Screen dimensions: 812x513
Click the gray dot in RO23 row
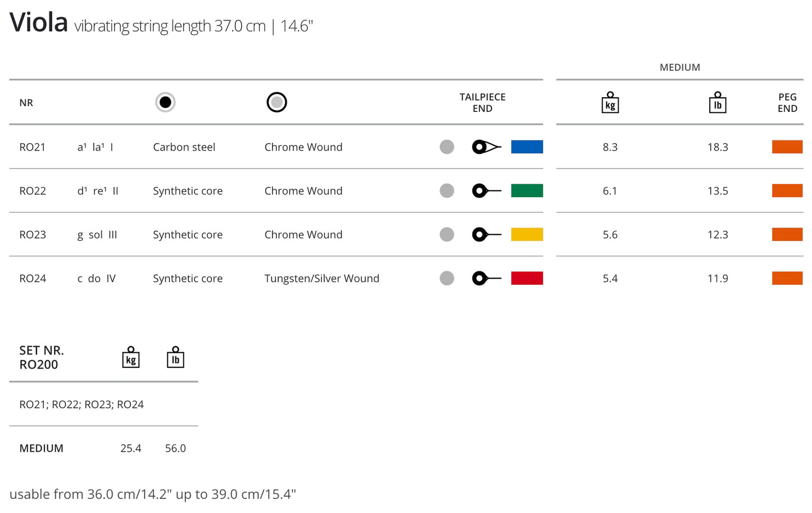[447, 235]
